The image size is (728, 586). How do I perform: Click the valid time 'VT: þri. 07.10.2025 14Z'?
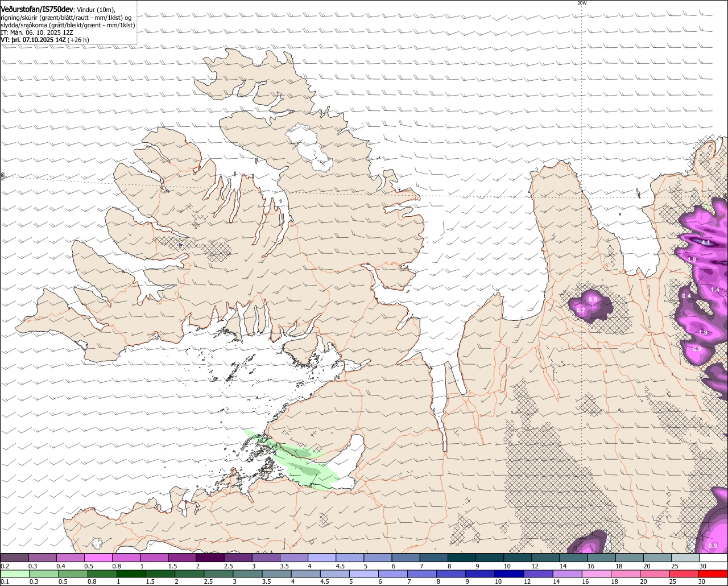[x=34, y=40]
